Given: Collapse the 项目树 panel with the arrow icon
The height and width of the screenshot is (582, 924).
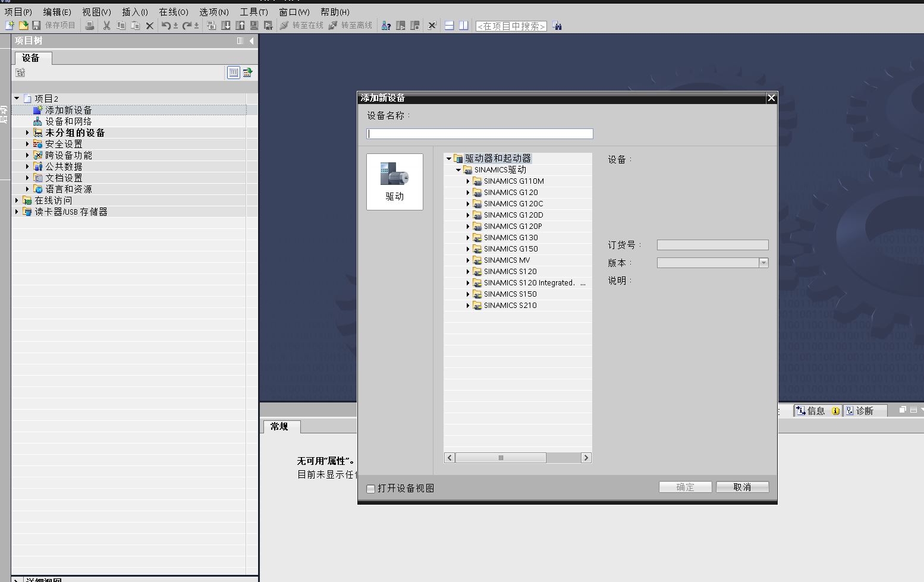Looking at the screenshot, I should [x=252, y=40].
